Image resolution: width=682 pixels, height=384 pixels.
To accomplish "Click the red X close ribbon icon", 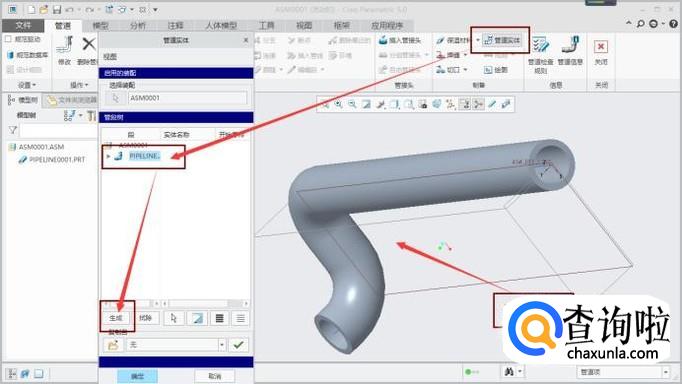I will point(601,47).
